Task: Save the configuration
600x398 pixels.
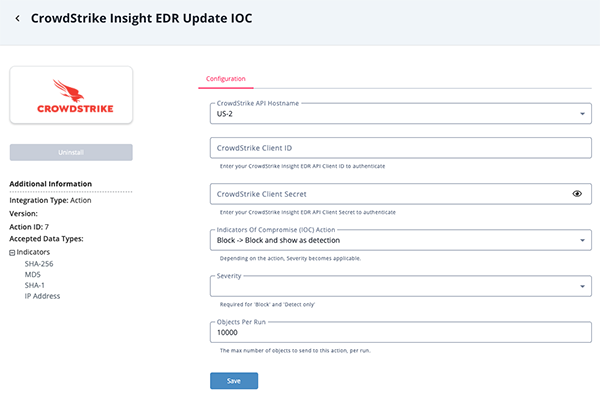Action: [234, 381]
